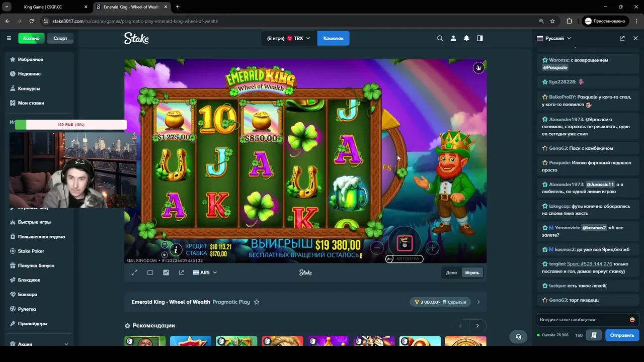Open browser zoom magnifier in address bar
The image size is (644, 362).
(x=541, y=21)
